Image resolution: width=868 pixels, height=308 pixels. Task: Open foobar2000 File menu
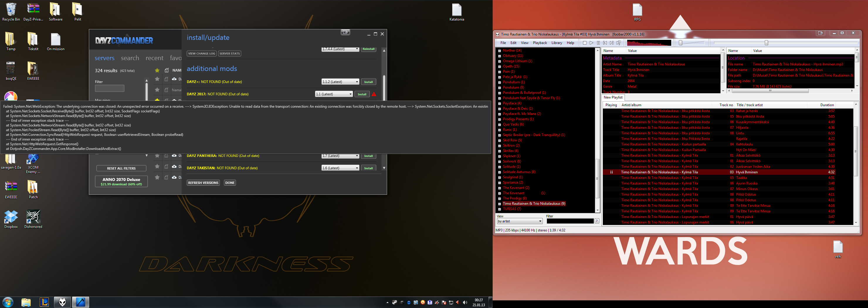tap(503, 43)
